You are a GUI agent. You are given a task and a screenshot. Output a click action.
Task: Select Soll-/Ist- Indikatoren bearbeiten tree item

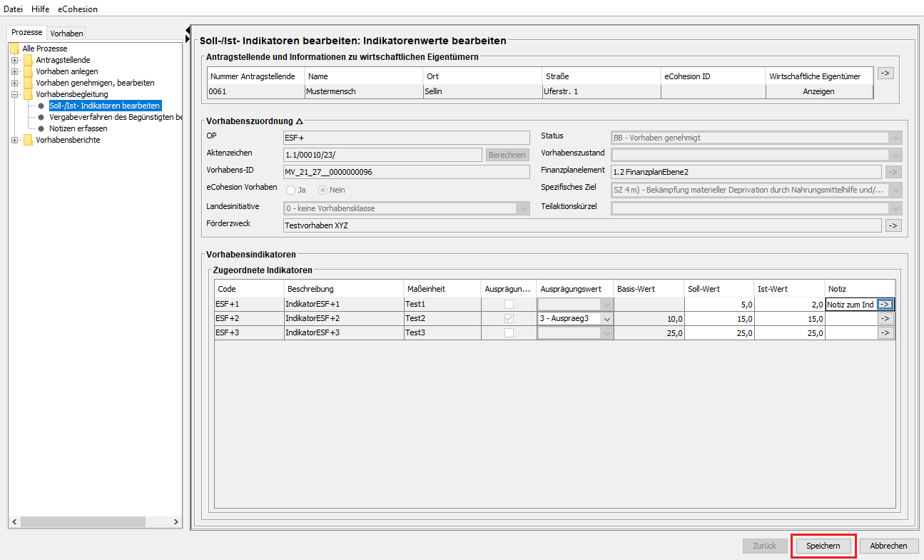point(104,106)
